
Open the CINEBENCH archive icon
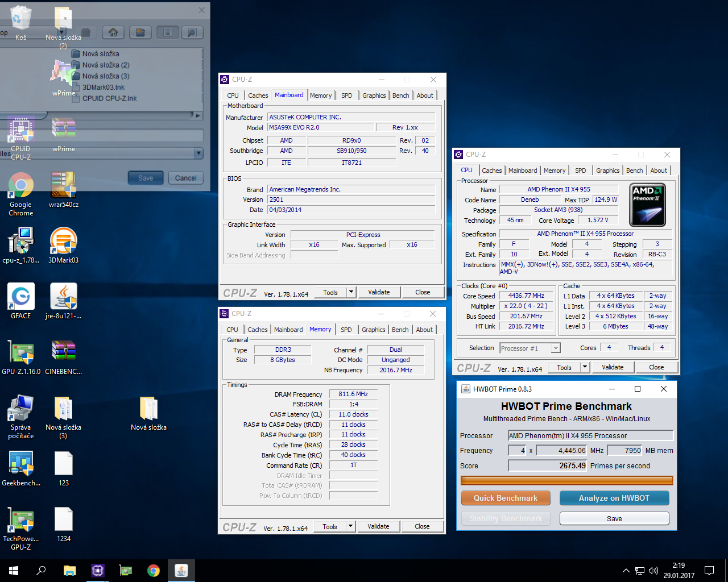click(63, 357)
